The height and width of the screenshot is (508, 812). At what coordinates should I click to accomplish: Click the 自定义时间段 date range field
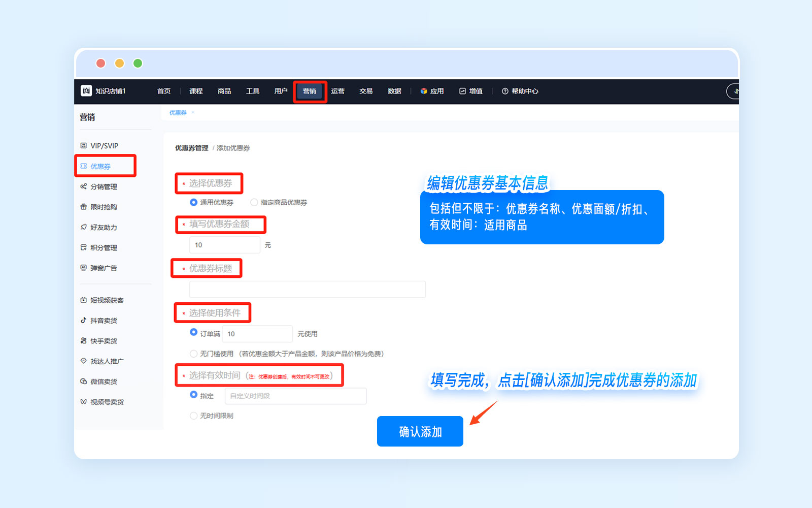[x=295, y=396]
